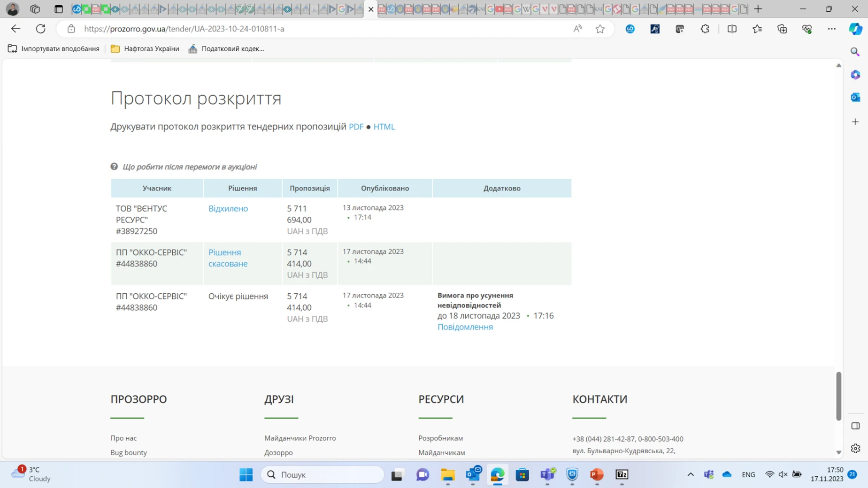This screenshot has height=488, width=868.
Task: Launch PowerPoint from the taskbar
Action: point(597,475)
